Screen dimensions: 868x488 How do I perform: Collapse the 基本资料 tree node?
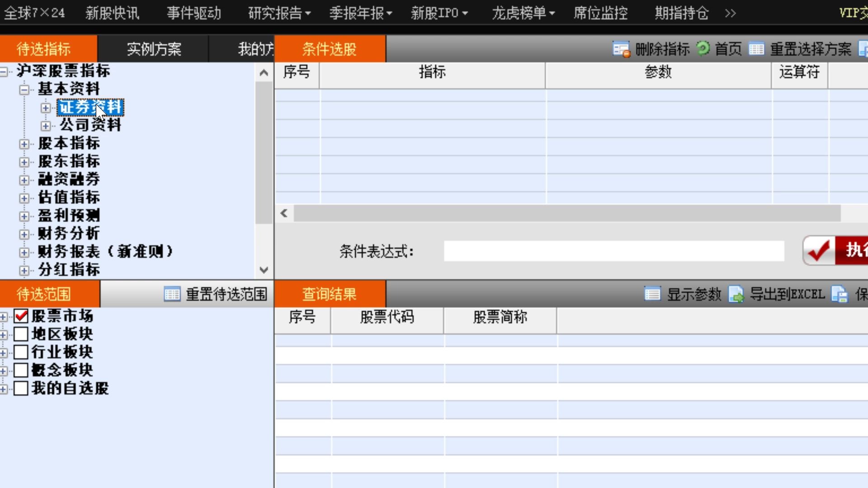pos(24,89)
